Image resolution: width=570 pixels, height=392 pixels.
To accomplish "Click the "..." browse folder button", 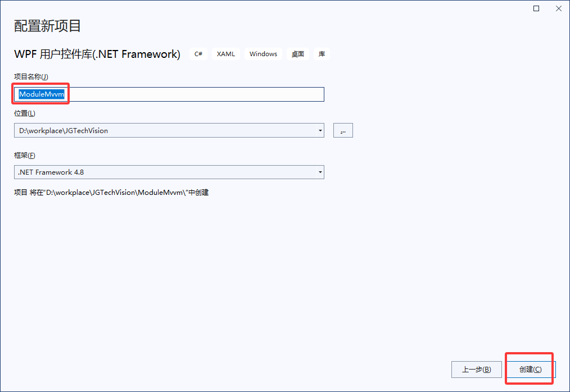I will (x=343, y=130).
